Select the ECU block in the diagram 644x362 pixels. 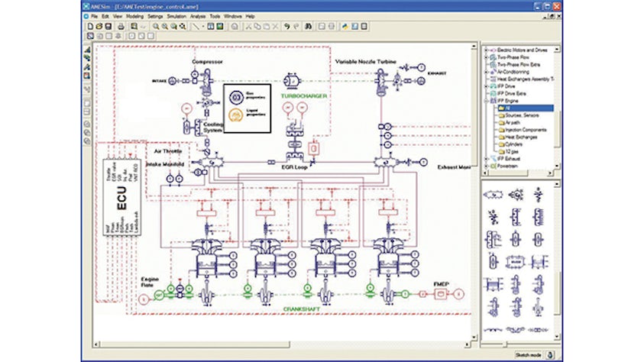click(x=122, y=197)
